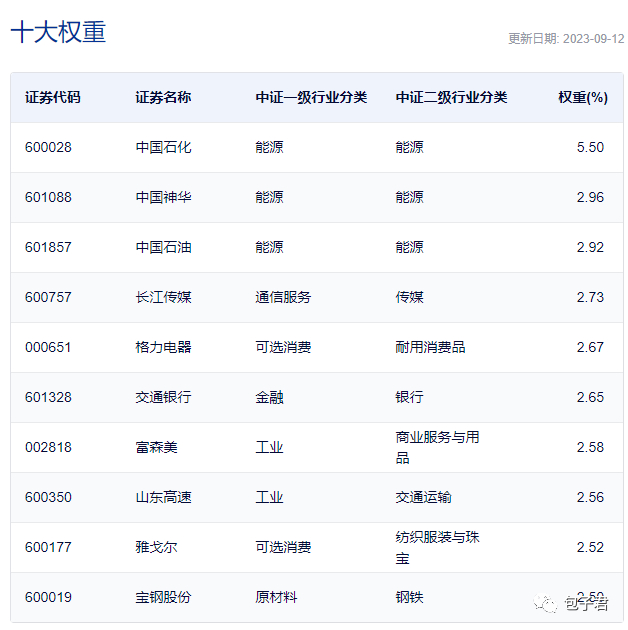The width and height of the screenshot is (628, 630).
Task: Select security code 600350
Action: point(48,497)
